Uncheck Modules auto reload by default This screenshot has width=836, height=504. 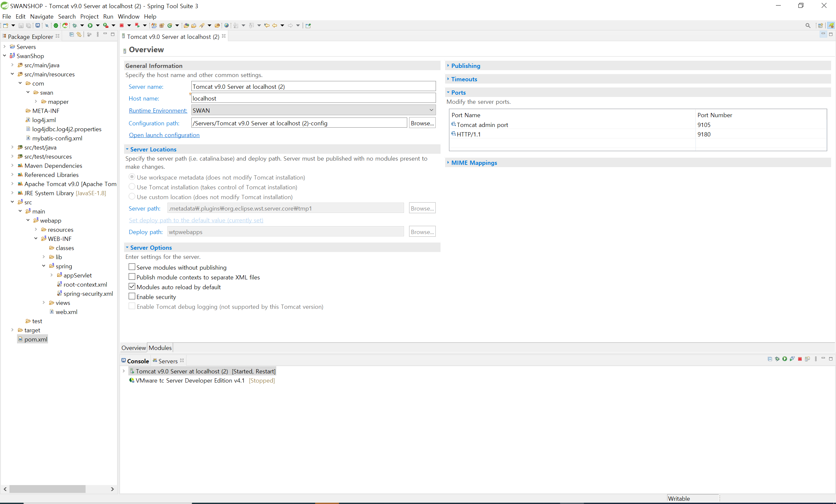point(132,287)
